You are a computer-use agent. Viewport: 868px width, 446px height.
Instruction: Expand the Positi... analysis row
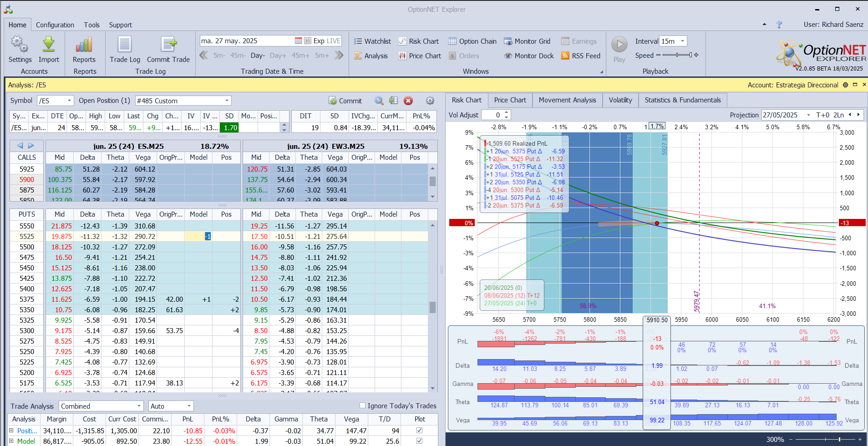11,431
